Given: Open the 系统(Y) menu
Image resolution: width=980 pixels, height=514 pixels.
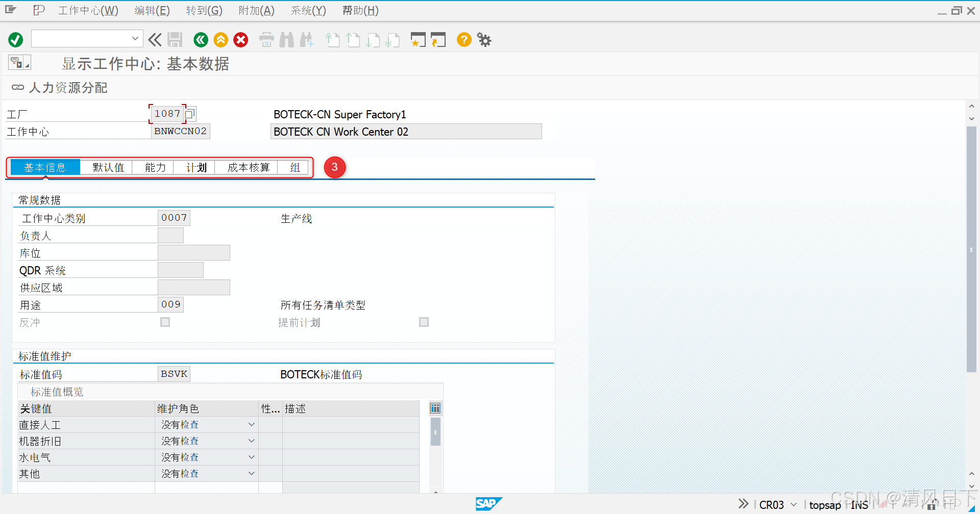Looking at the screenshot, I should click(x=308, y=11).
